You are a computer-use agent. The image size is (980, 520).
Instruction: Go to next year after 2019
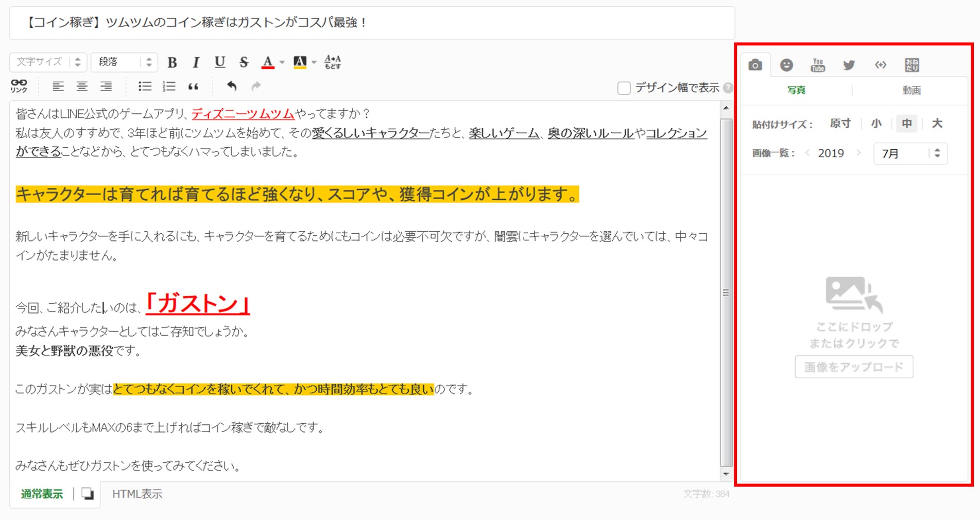858,153
